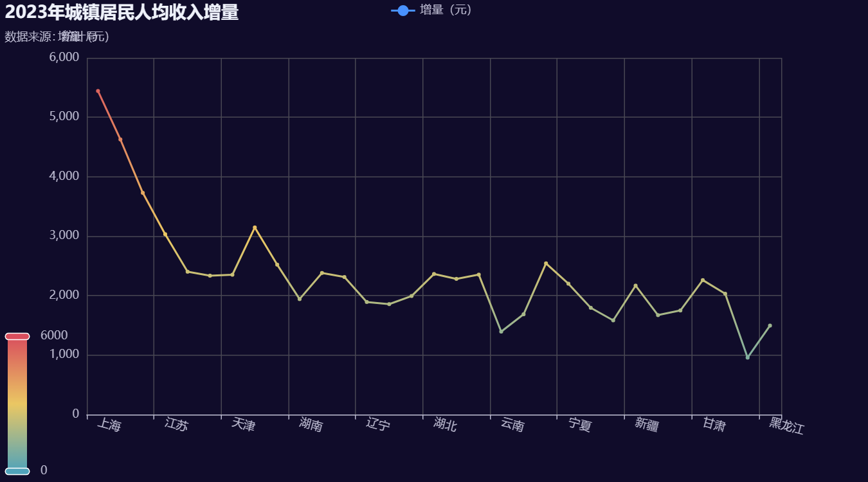The width and height of the screenshot is (868, 482).
Task: Click the 天津 x-axis label
Action: click(x=243, y=425)
